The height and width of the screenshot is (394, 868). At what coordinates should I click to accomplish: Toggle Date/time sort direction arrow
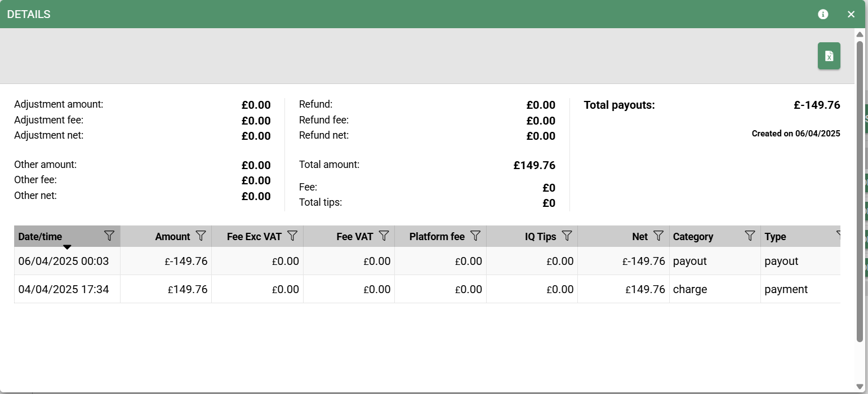pyautogui.click(x=67, y=247)
